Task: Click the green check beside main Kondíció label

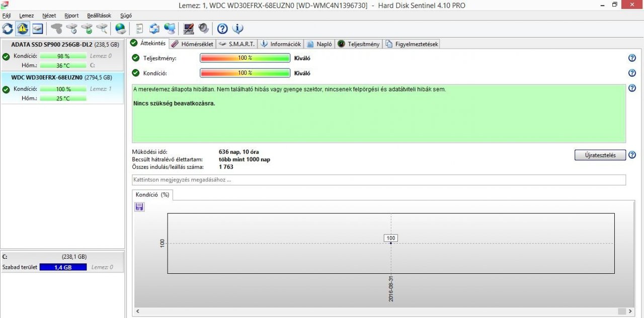Action: click(135, 73)
